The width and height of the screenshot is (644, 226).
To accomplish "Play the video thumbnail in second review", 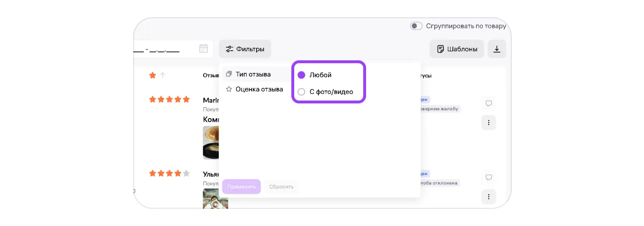I will click(215, 200).
